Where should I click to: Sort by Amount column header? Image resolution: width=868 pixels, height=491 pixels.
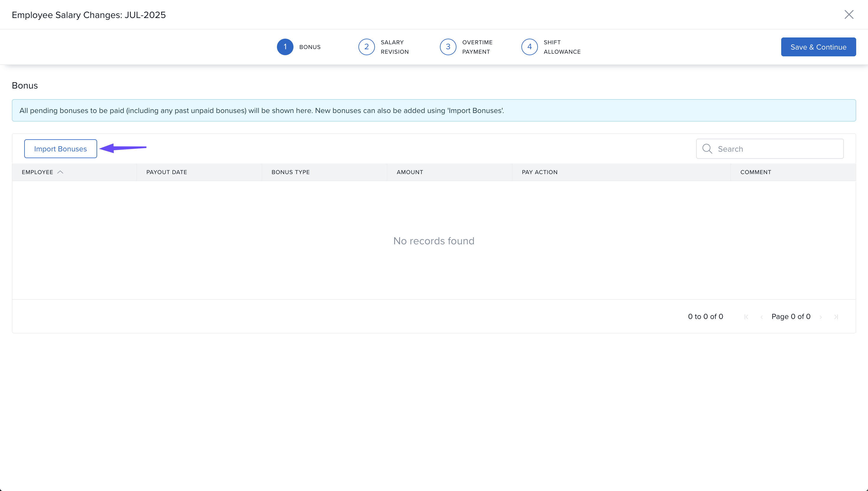point(409,172)
